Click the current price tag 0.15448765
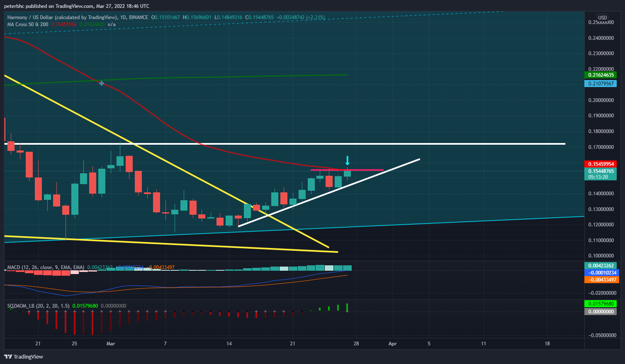 [601, 171]
